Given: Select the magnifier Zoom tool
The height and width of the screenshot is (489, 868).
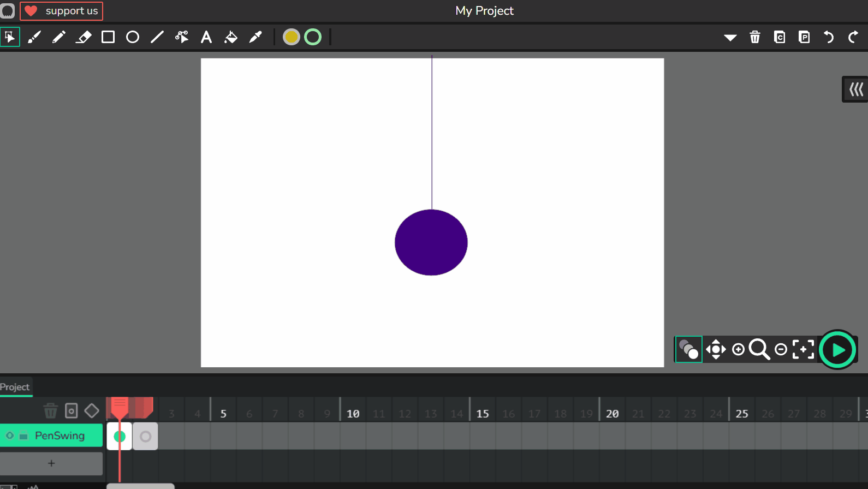Looking at the screenshot, I should (759, 349).
